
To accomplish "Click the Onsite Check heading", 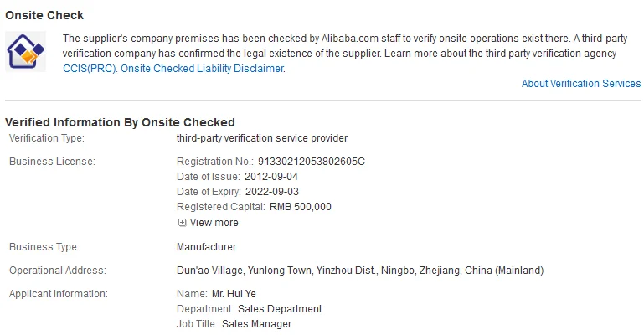I will point(44,15).
